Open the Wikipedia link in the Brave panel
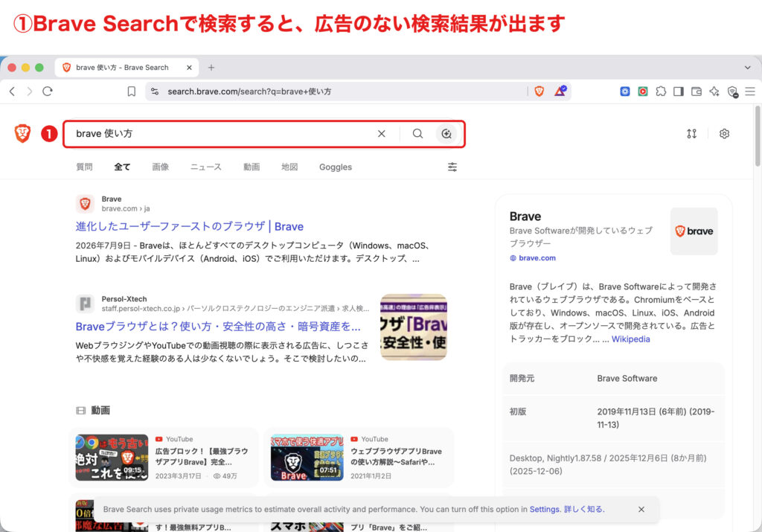This screenshot has width=762, height=532. 630,339
